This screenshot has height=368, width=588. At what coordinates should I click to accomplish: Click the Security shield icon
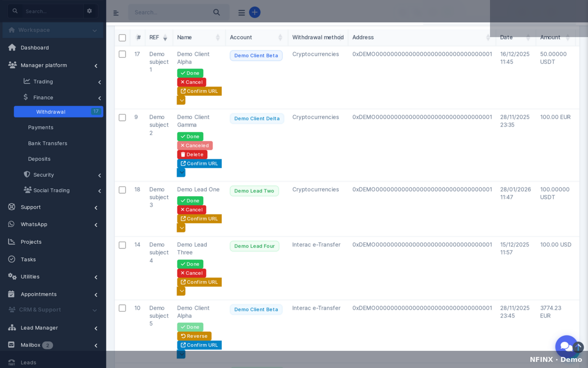point(27,174)
